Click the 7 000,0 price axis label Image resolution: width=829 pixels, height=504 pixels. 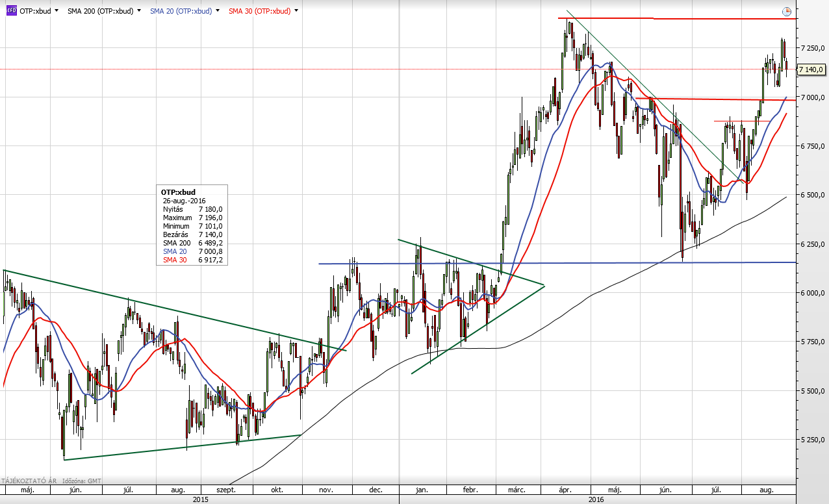(811, 97)
